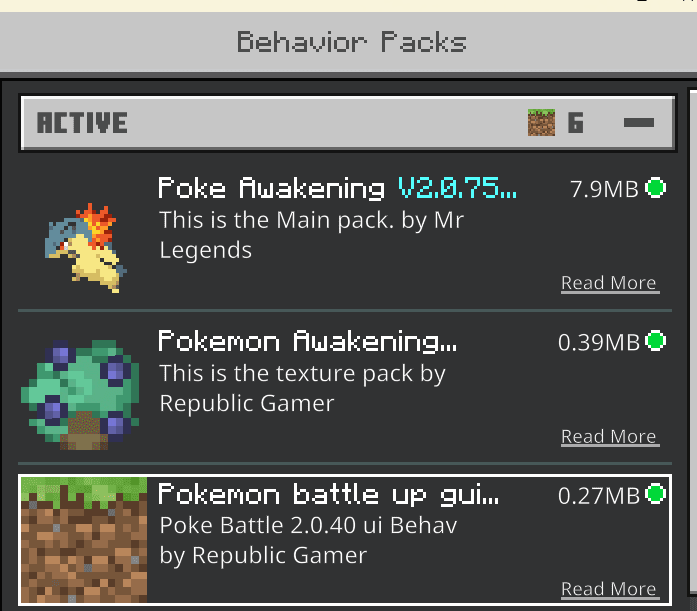Viewport: 697px width, 611px height.
Task: Click green status dot next to 0.39MB
Action: point(655,341)
